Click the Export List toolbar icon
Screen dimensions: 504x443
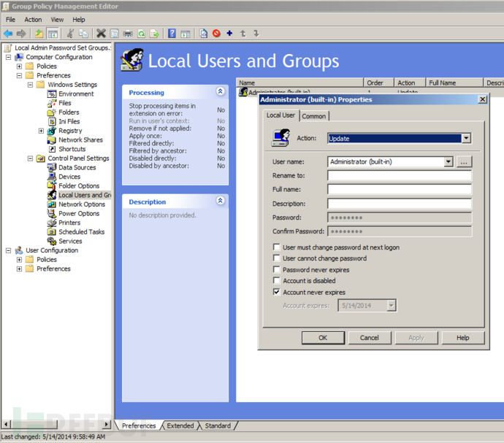tap(155, 34)
